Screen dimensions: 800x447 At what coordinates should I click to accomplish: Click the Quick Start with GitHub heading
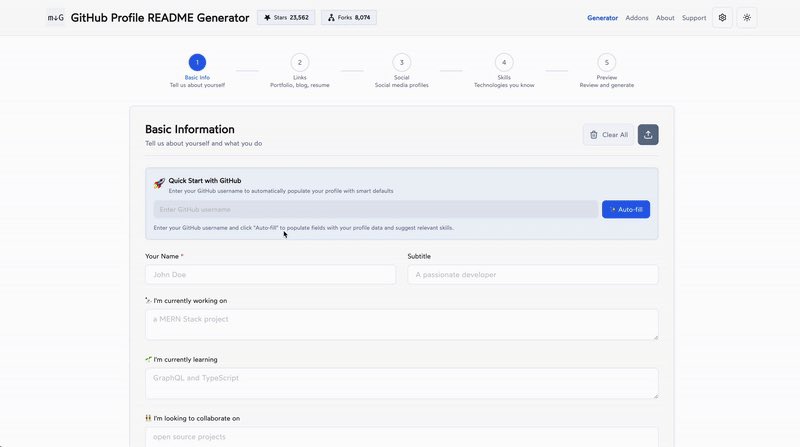pyautogui.click(x=205, y=181)
